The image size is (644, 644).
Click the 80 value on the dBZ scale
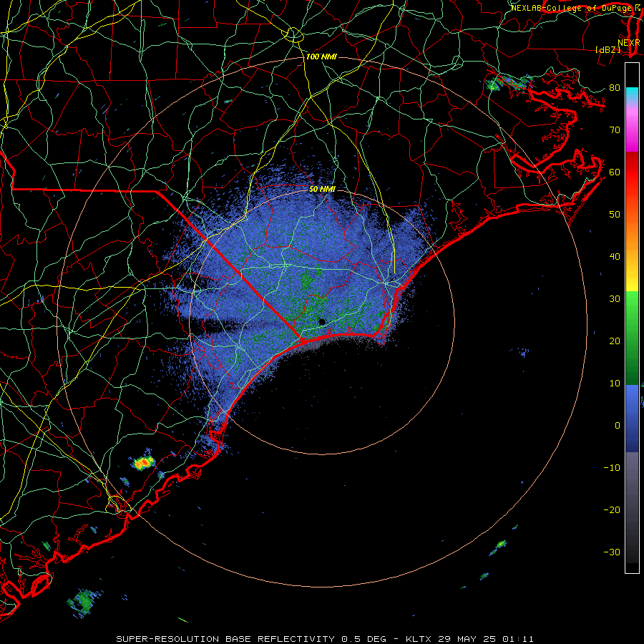click(615, 87)
